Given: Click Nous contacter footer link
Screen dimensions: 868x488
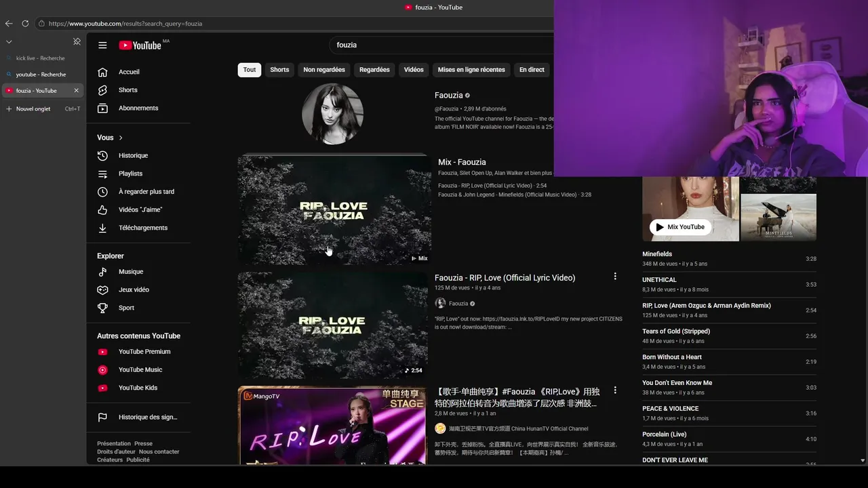Looking at the screenshot, I should click(x=159, y=452).
